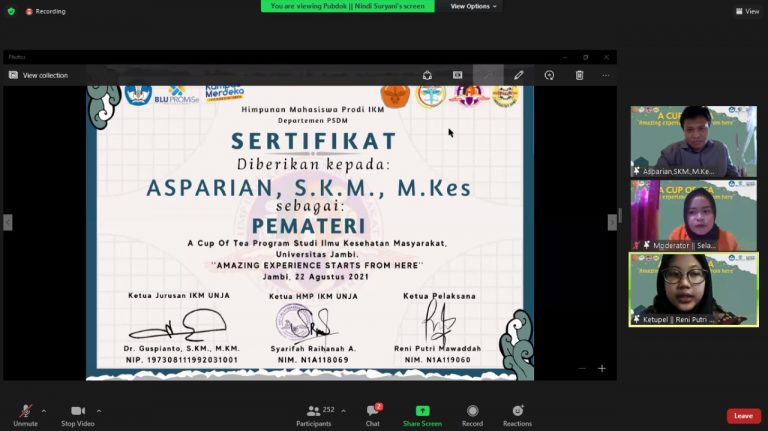Select Ketupel Reni Putri's video thumbnail
768x431 pixels.
click(x=694, y=289)
